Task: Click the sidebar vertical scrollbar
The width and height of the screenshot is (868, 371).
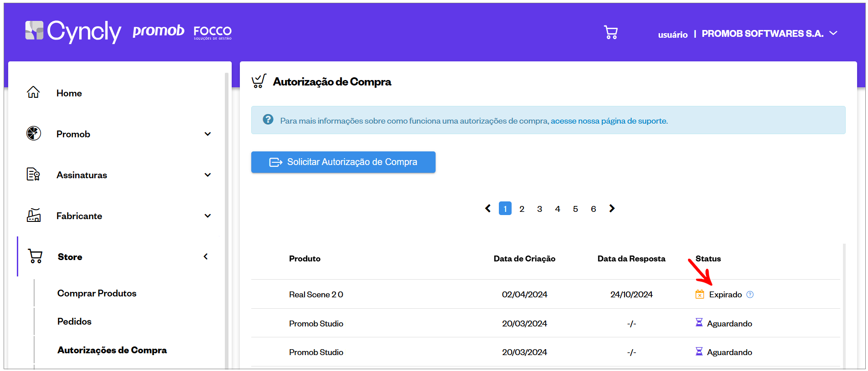Action: [227, 221]
